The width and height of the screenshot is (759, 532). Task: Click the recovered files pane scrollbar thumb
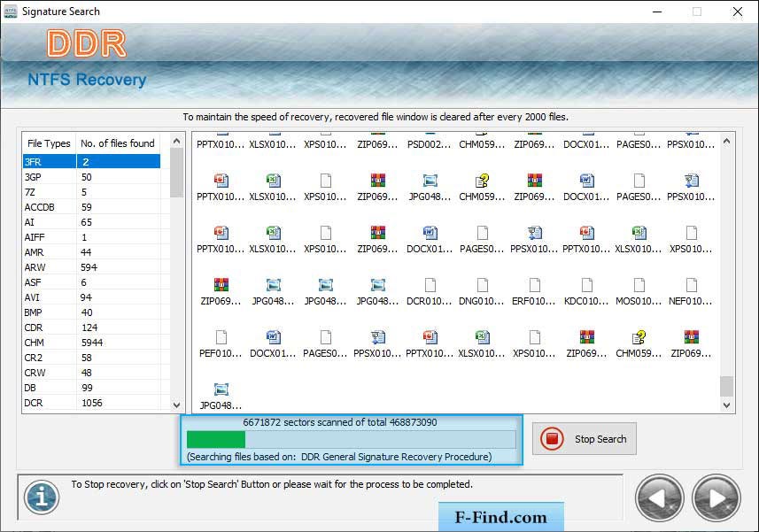726,386
